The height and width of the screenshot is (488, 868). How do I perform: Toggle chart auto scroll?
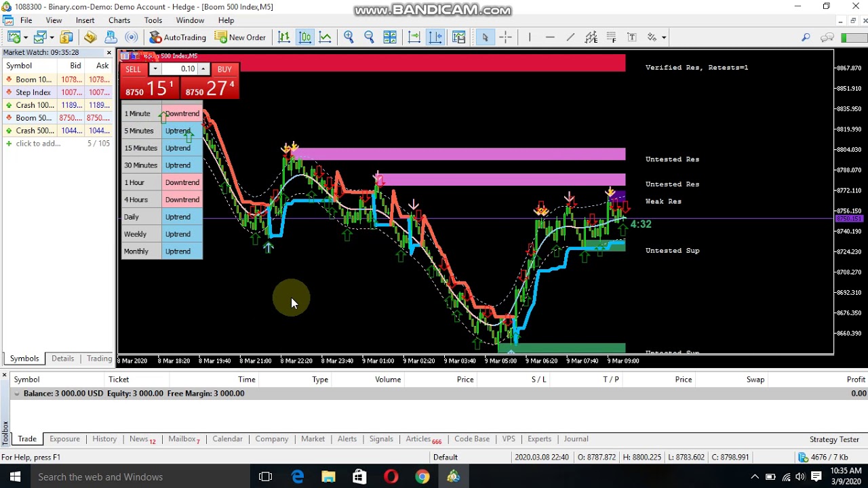[414, 37]
